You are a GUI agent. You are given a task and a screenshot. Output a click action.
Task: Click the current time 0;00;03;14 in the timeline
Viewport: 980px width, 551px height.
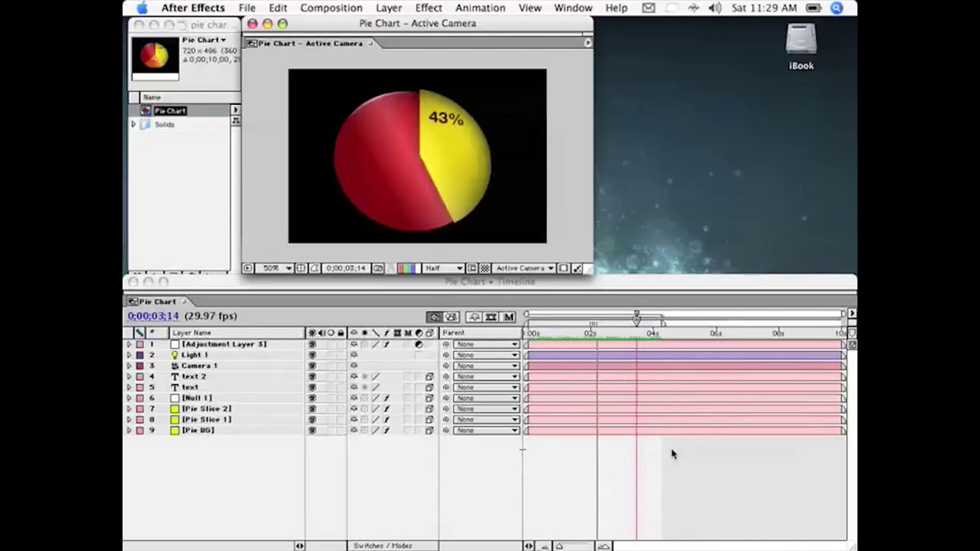pos(153,316)
